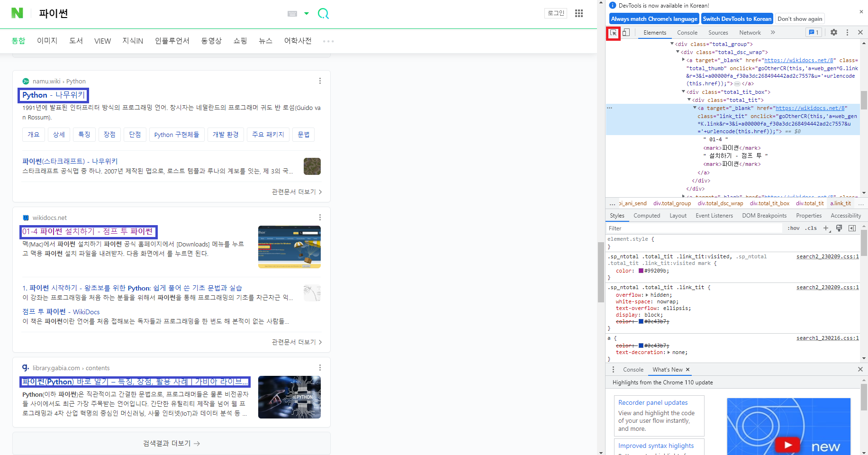Viewport: 868px width, 455px height.
Task: Open search2_230209.css:1 source link for visited rule
Action: pyautogui.click(x=827, y=256)
